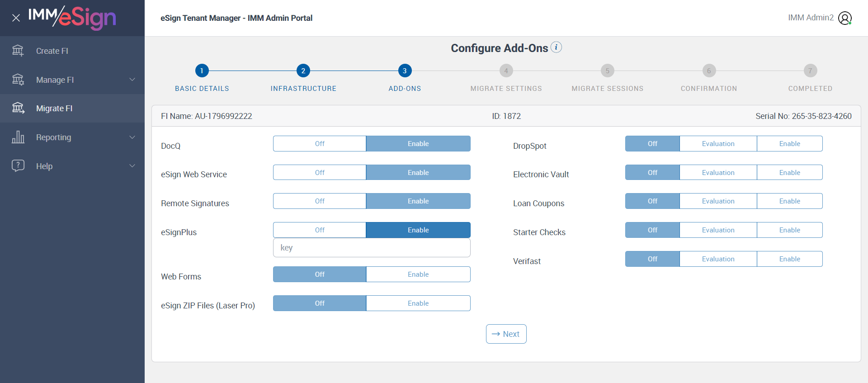This screenshot has height=383, width=868.
Task: Click the Create FI bank icon
Action: (x=18, y=51)
